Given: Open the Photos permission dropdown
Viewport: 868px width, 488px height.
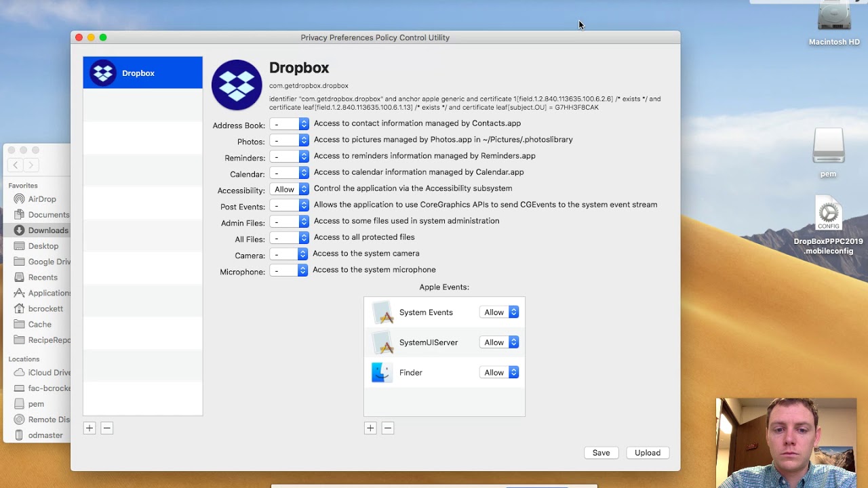Looking at the screenshot, I should (x=289, y=140).
